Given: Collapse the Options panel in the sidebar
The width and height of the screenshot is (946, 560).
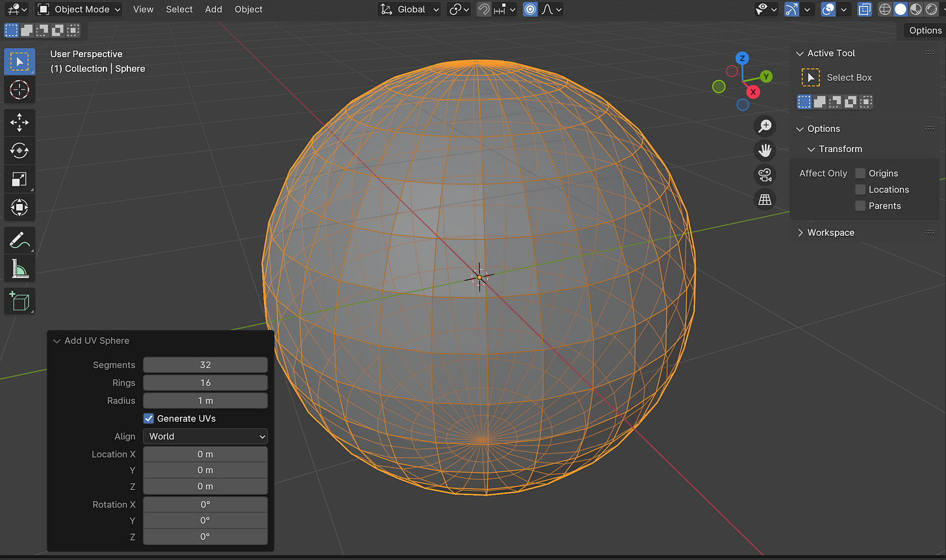Looking at the screenshot, I should tap(800, 129).
